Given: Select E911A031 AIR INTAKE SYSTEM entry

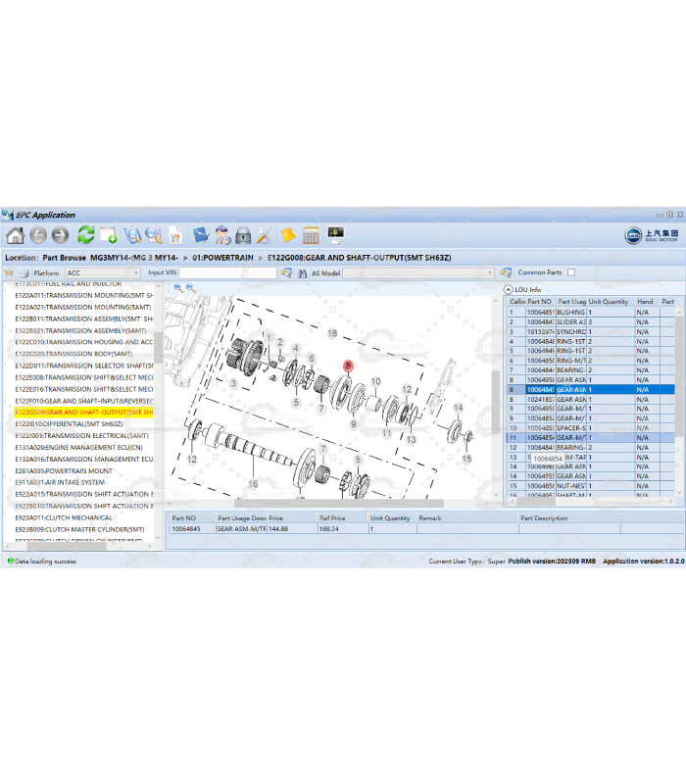Looking at the screenshot, I should [x=60, y=482].
